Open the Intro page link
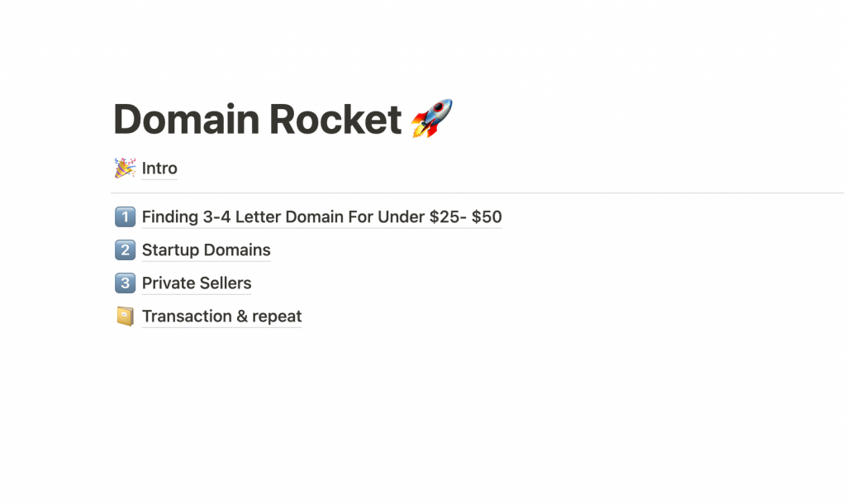 [x=159, y=169]
